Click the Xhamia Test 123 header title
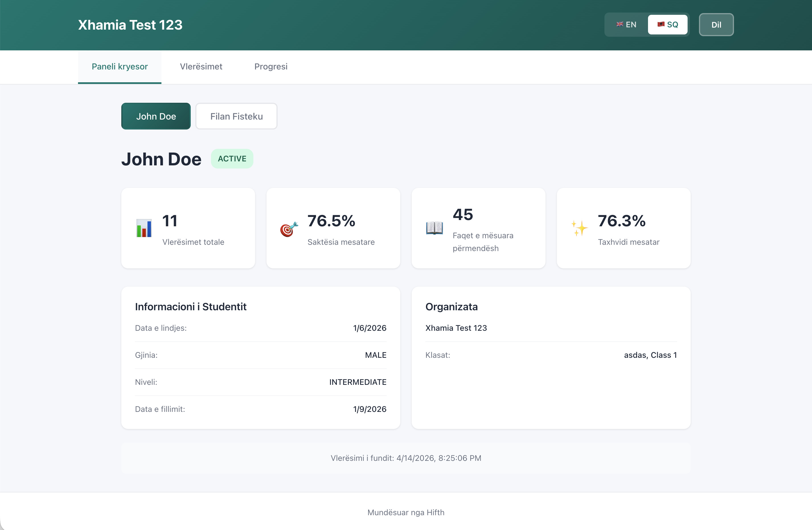812x530 pixels. tap(130, 25)
